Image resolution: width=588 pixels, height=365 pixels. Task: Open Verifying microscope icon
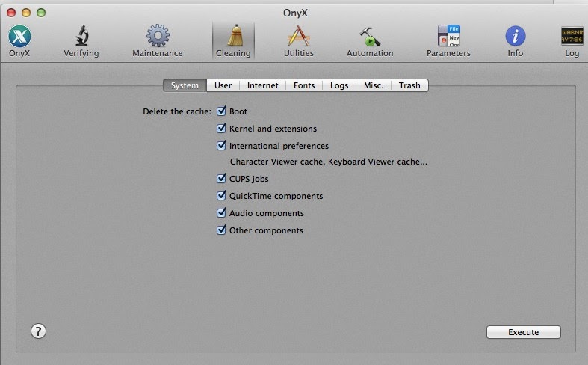tap(81, 36)
